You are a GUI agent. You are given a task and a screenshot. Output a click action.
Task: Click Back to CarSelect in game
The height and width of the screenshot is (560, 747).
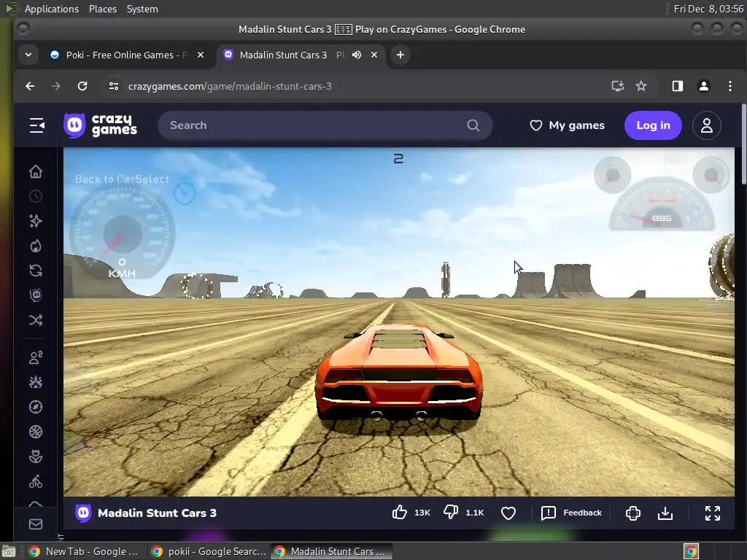122,179
